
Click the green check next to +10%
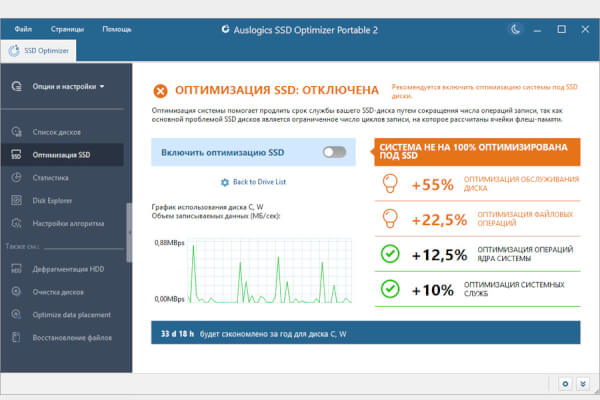(390, 289)
